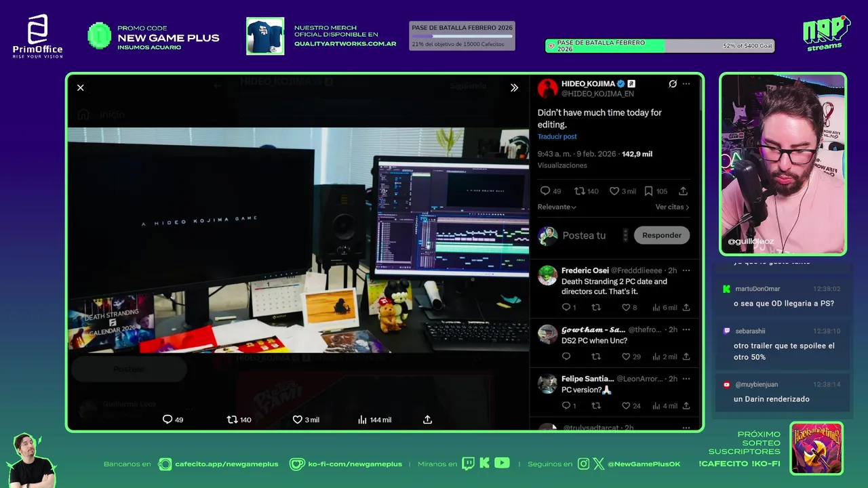The width and height of the screenshot is (868, 488).
Task: Open Felipe Santia's profile avatar
Action: point(547,384)
